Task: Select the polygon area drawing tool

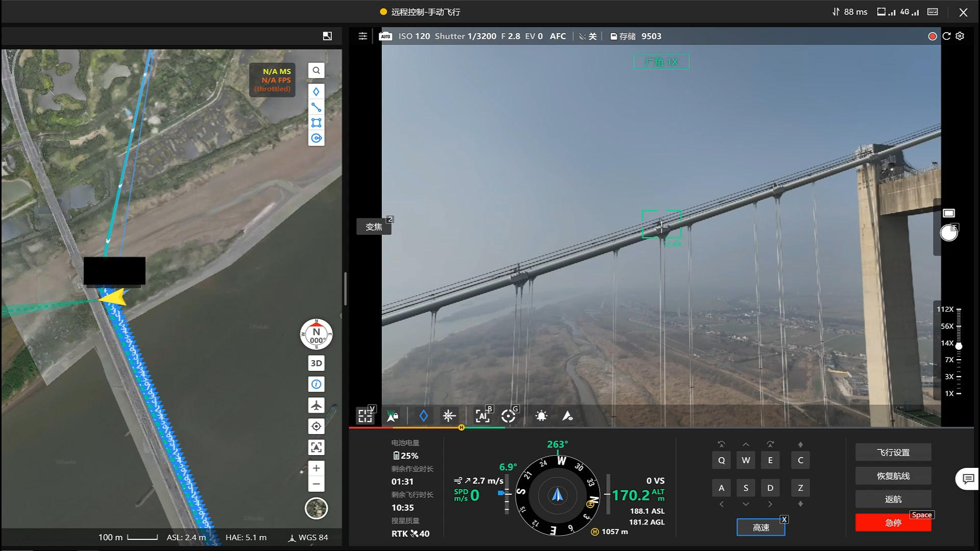Action: click(x=316, y=122)
